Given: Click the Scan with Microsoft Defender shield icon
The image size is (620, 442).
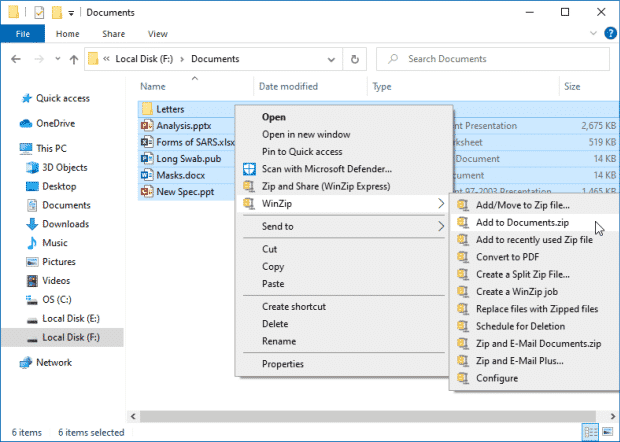Looking at the screenshot, I should tap(250, 169).
